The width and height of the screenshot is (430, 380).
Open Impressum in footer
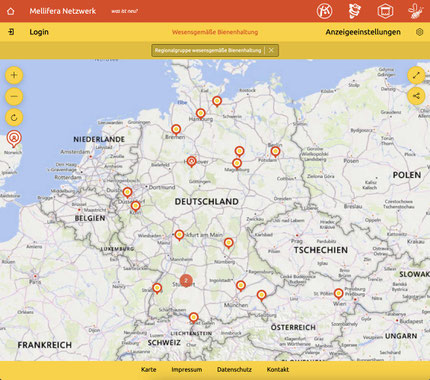[187, 369]
